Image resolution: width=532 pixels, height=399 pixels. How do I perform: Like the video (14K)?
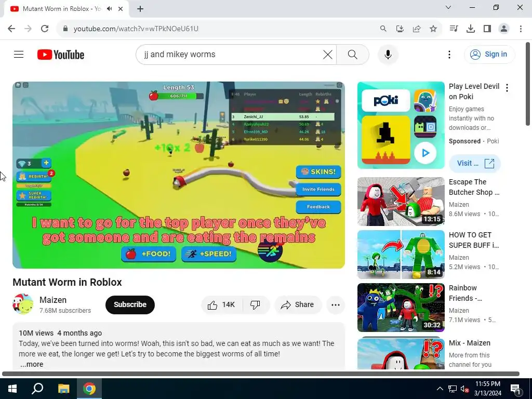[222, 304]
